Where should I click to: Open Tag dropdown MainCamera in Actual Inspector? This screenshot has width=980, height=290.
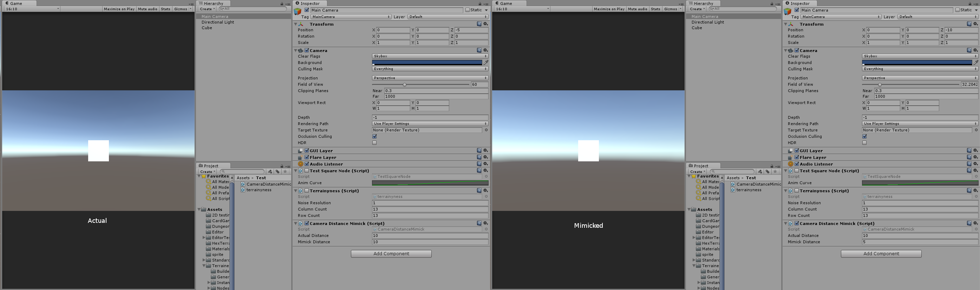coord(351,17)
